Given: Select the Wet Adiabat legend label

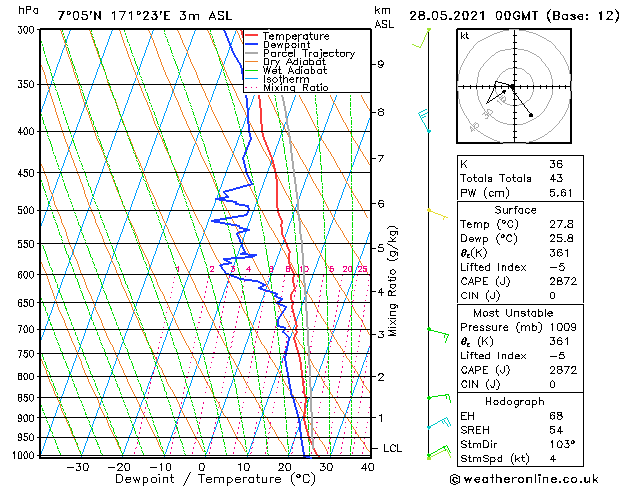Looking at the screenshot, I should pos(295,71).
